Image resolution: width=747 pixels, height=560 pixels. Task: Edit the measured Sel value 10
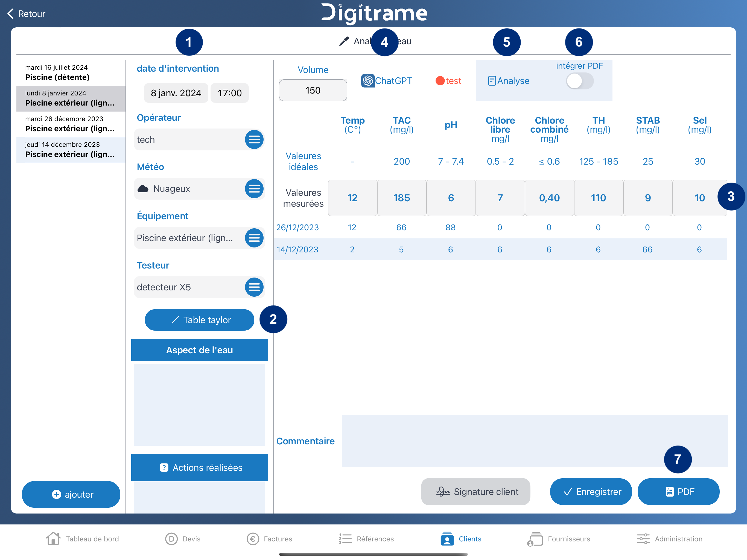point(700,198)
